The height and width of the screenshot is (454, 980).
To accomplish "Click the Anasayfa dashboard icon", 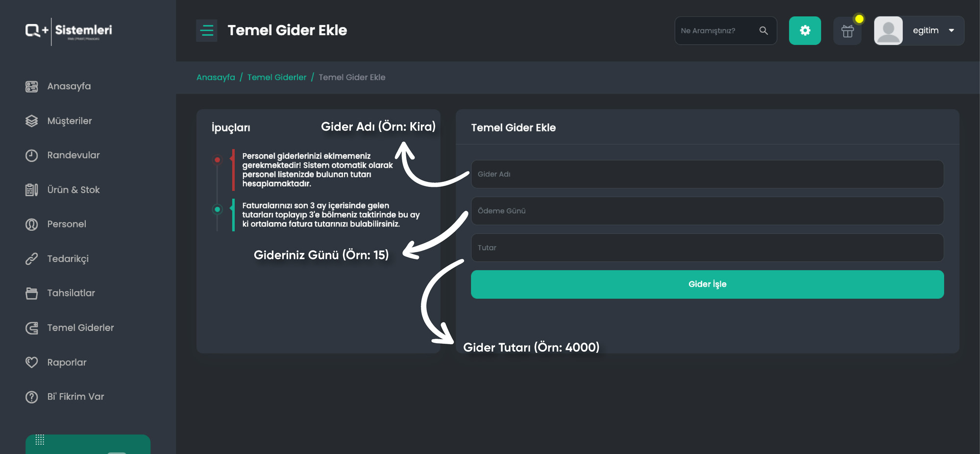I will coord(31,87).
